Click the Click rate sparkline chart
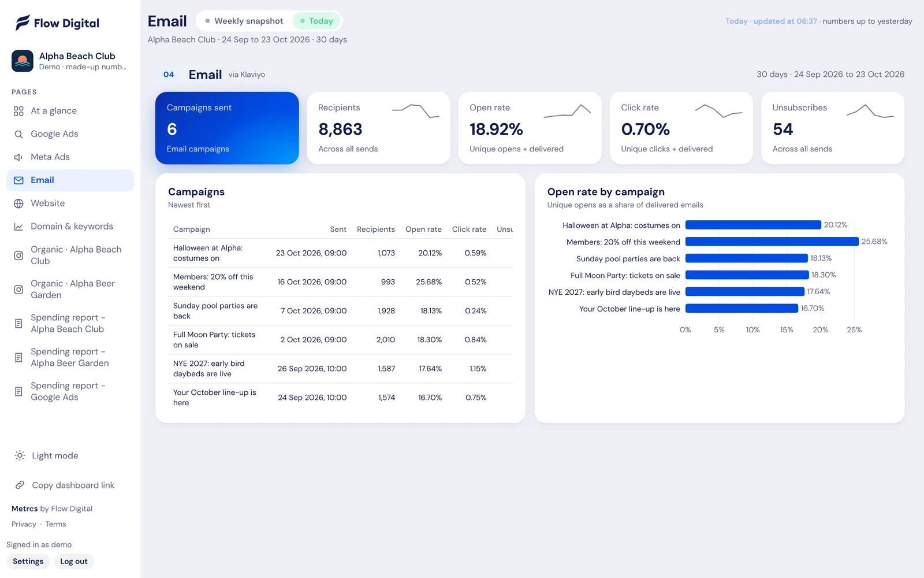This screenshot has height=578, width=924. click(x=718, y=110)
